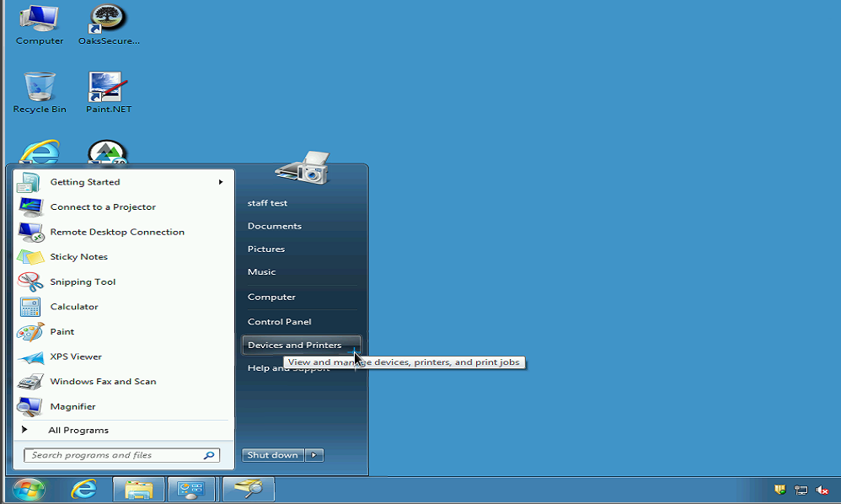Click the network icon in system tray
Viewport: 841px width, 504px height.
pyautogui.click(x=801, y=490)
